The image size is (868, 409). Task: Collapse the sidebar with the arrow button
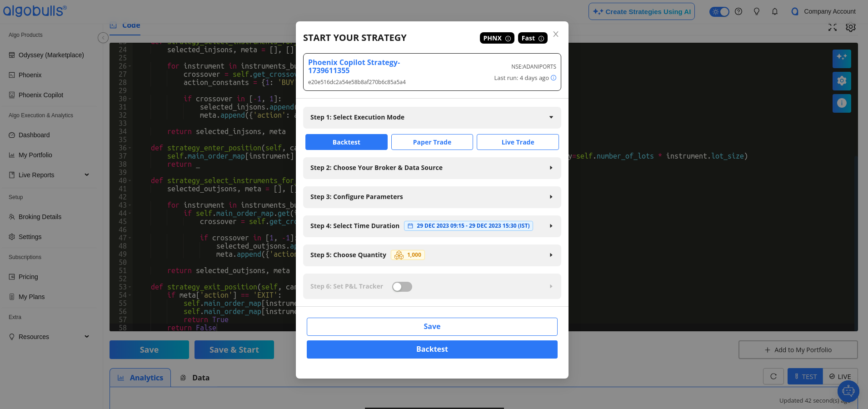[103, 38]
